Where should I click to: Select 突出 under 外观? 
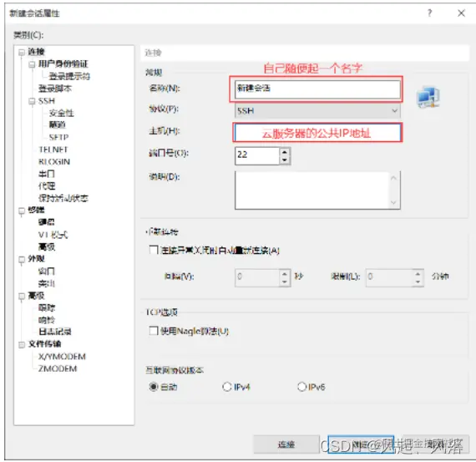[47, 283]
